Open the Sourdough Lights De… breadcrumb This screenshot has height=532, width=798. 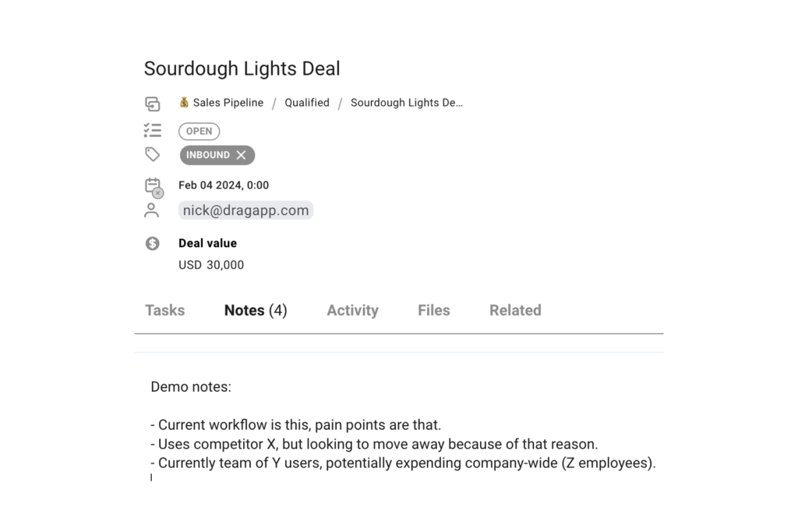coord(407,103)
